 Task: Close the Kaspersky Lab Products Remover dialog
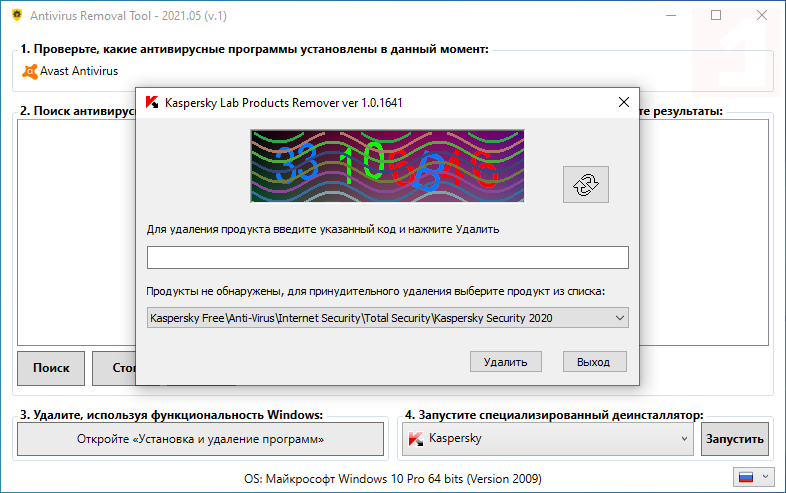tap(624, 102)
